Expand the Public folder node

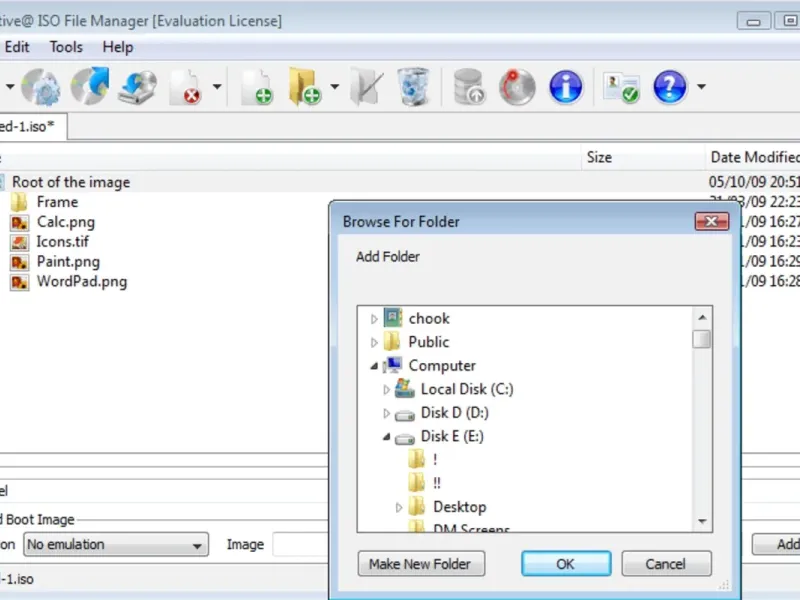tap(374, 342)
